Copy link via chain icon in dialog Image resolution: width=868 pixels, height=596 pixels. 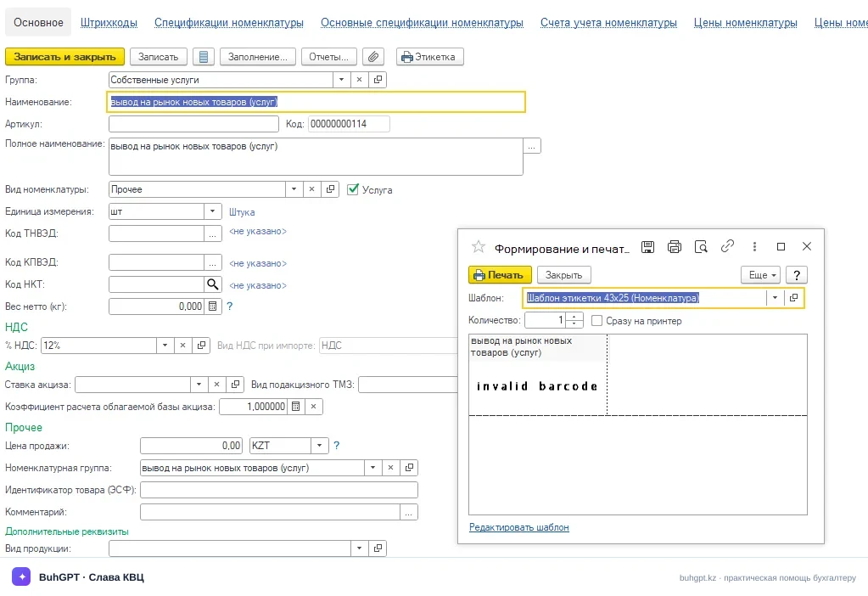coord(727,246)
